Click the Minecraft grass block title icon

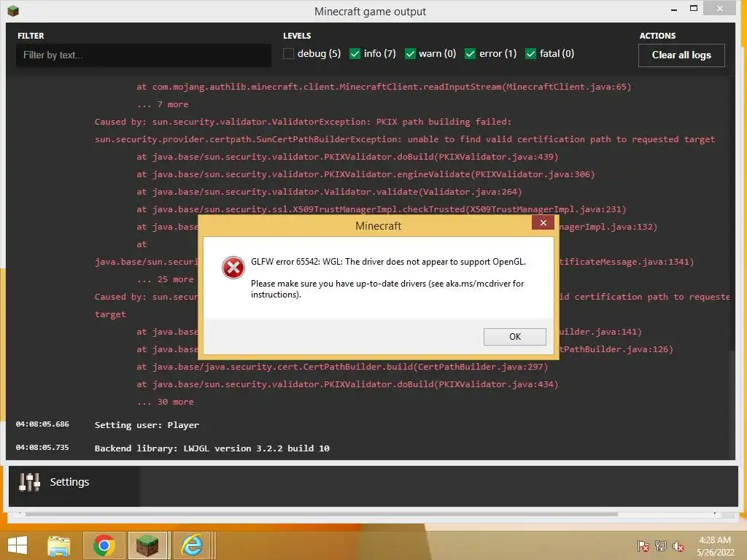coord(13,10)
